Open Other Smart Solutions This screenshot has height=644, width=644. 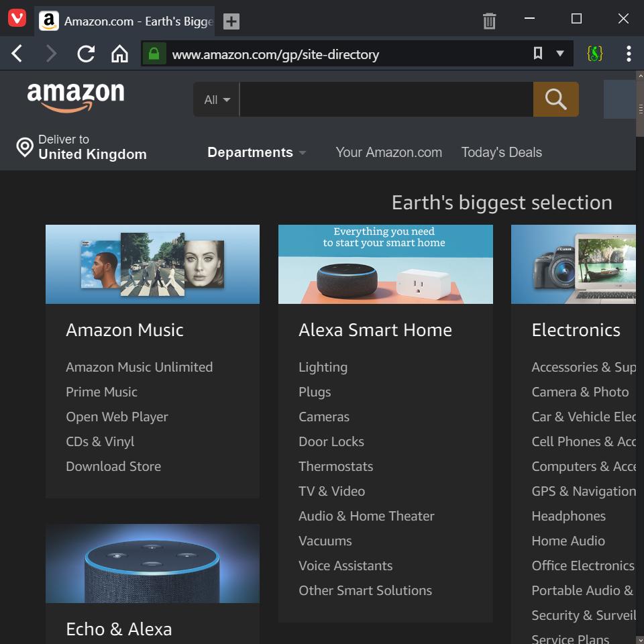(365, 590)
